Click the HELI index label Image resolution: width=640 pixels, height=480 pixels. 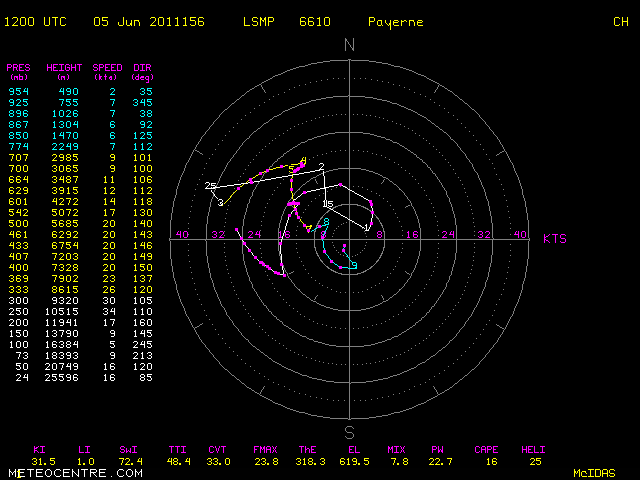(x=534, y=450)
